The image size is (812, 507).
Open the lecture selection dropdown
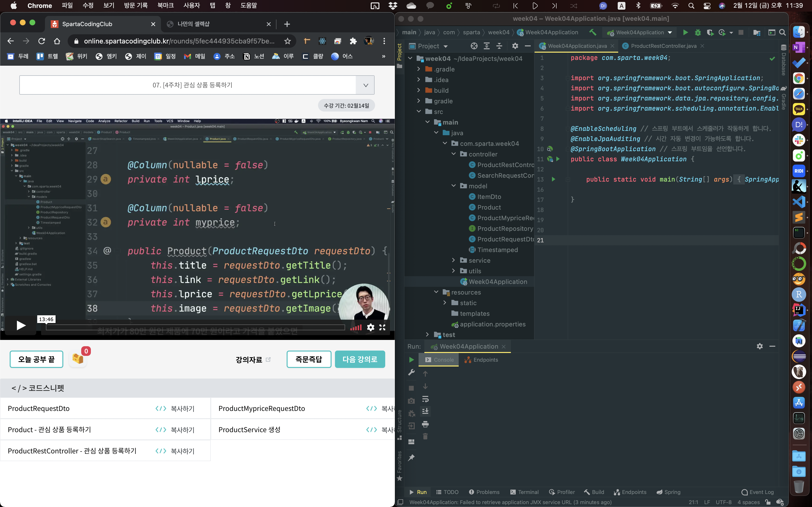(x=365, y=85)
